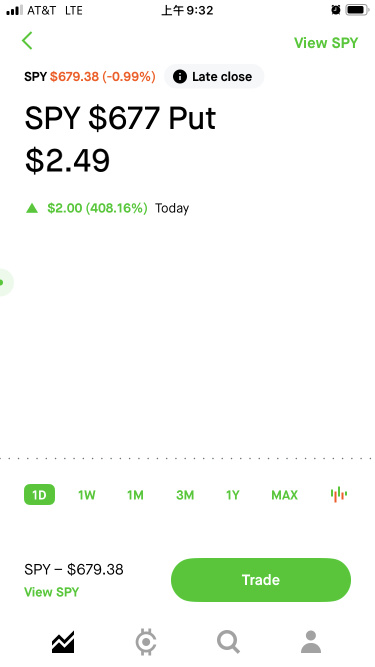Select the 1M time range

pos(135,495)
